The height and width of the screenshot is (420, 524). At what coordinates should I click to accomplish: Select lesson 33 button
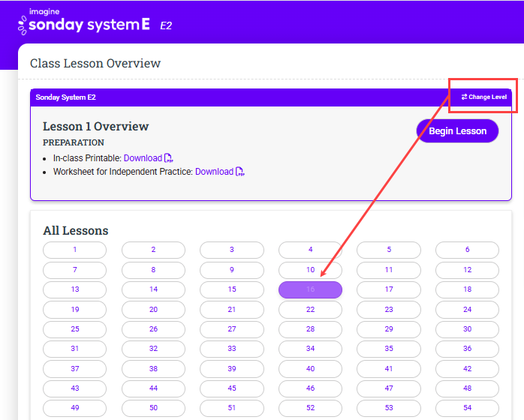point(231,349)
